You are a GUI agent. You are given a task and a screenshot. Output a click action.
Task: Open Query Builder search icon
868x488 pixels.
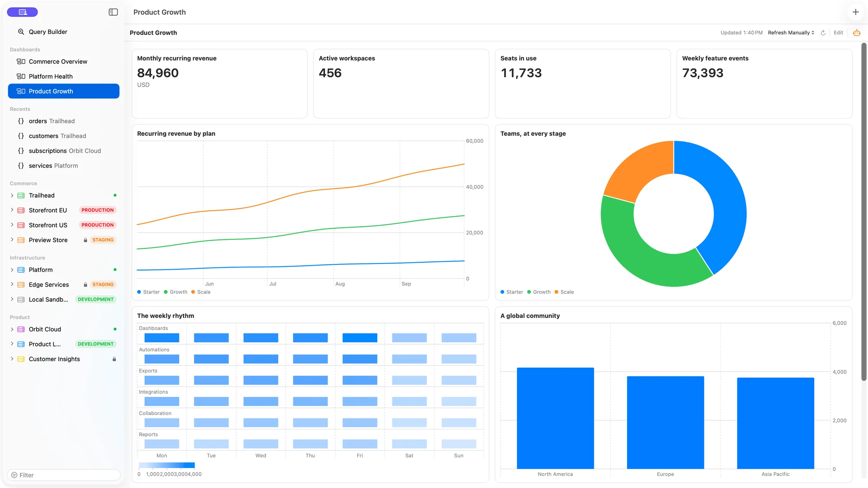pyautogui.click(x=21, y=32)
